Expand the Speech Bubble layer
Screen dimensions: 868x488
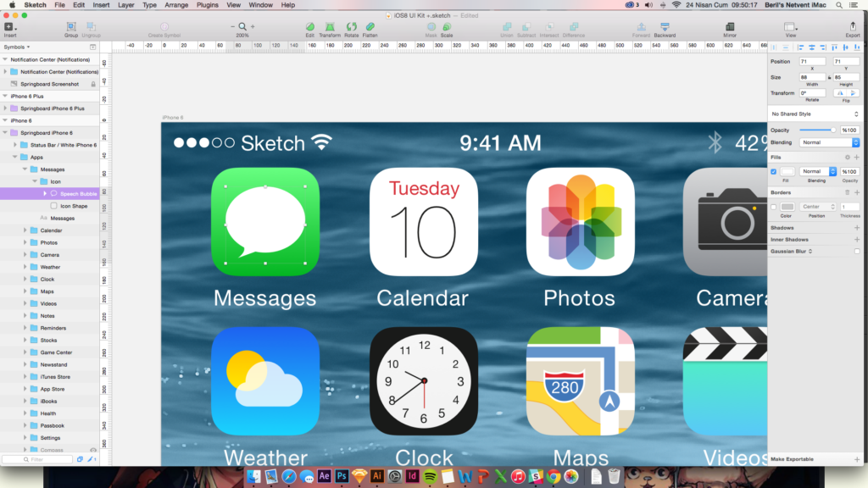point(45,194)
